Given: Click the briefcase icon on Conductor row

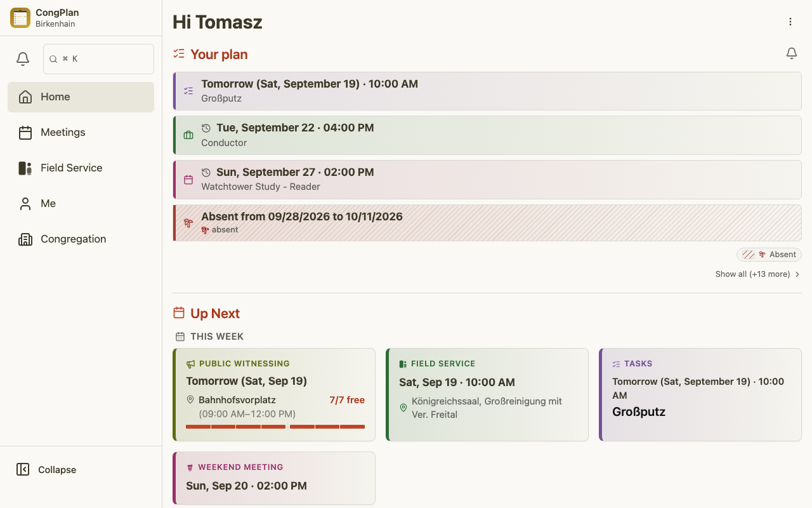Looking at the screenshot, I should tap(188, 135).
